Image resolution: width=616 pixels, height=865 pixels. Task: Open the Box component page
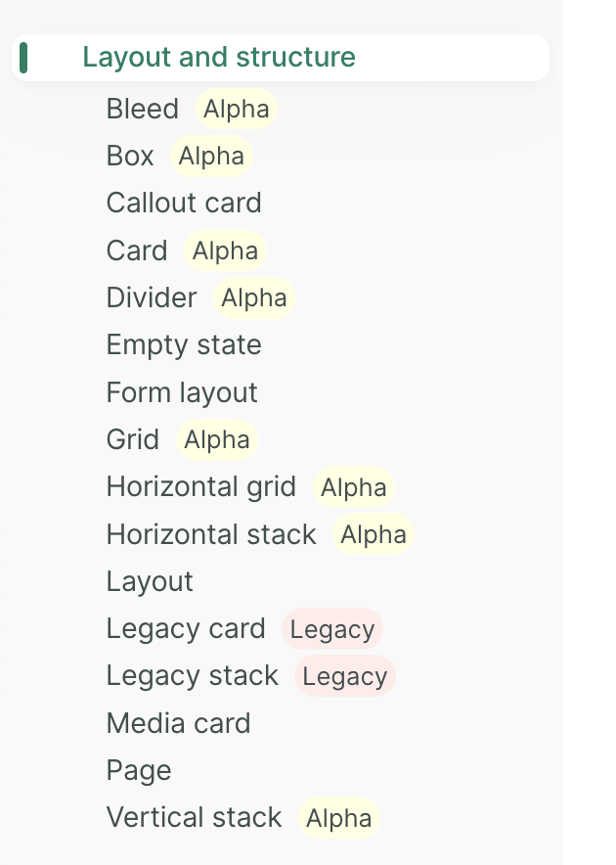[x=130, y=156]
